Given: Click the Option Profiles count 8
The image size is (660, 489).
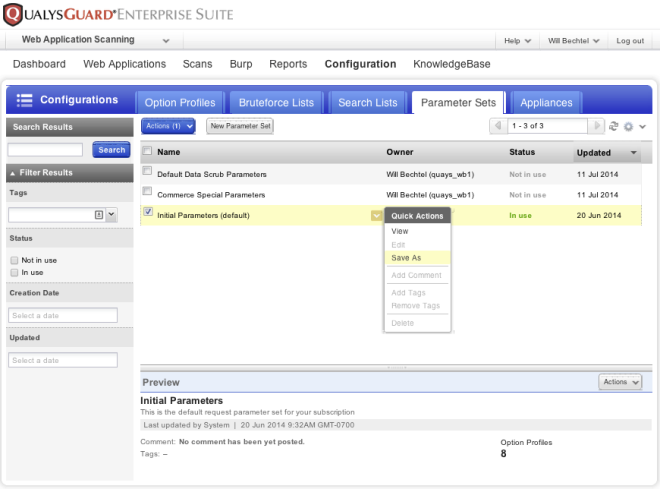Looking at the screenshot, I should 503,454.
